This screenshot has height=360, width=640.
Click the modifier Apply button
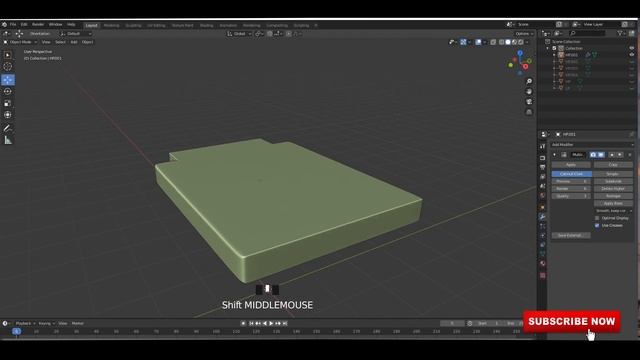tap(571, 165)
